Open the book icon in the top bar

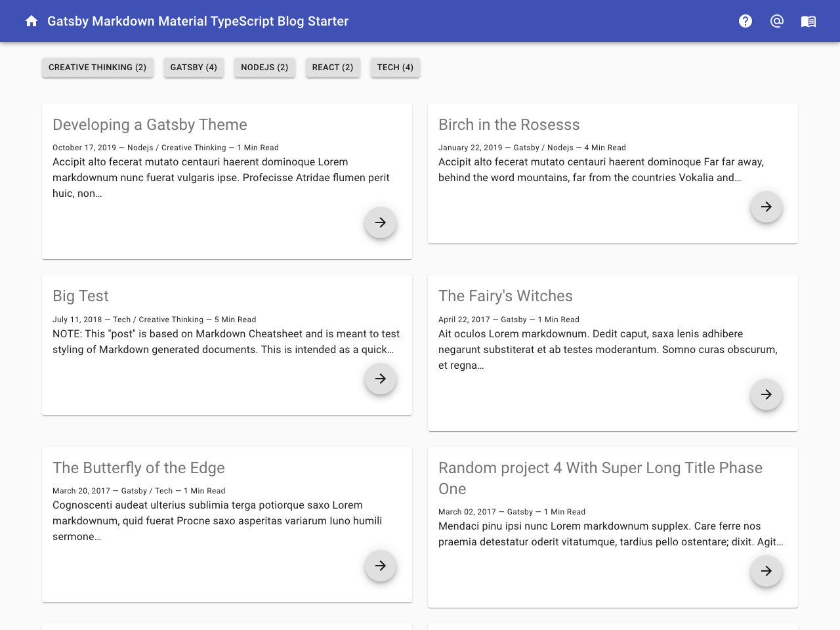coord(808,21)
